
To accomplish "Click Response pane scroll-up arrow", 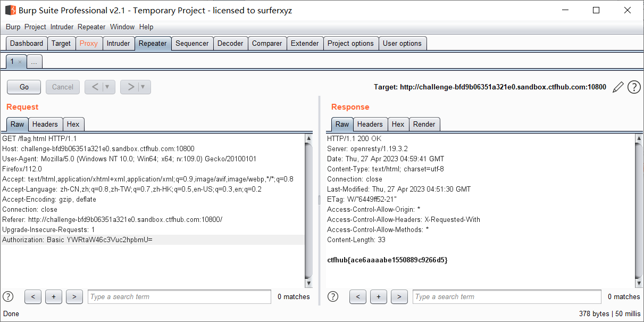I will pyautogui.click(x=639, y=139).
